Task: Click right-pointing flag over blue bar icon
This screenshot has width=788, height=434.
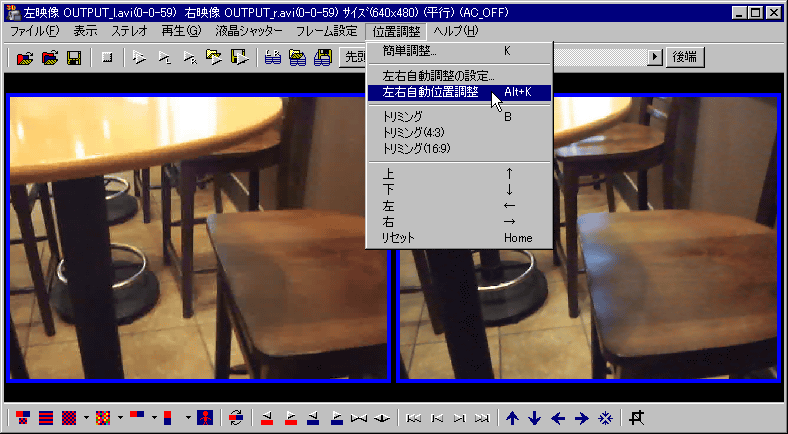Action: [337, 417]
